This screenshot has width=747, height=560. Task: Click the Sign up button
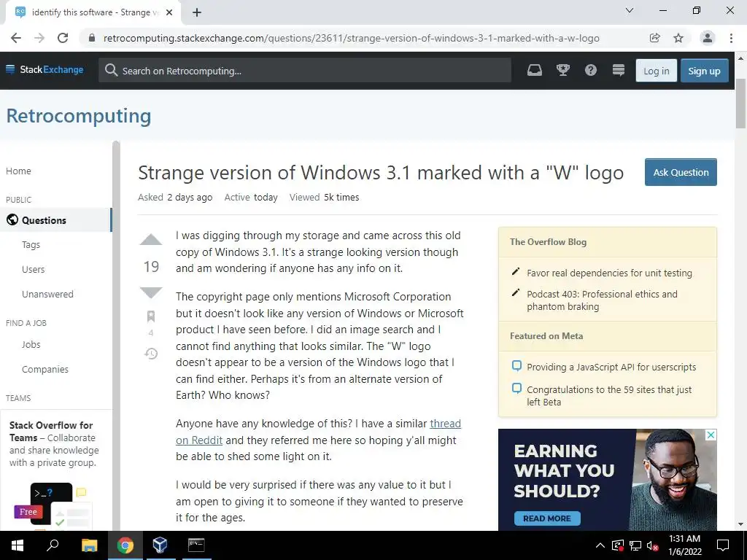click(x=704, y=71)
